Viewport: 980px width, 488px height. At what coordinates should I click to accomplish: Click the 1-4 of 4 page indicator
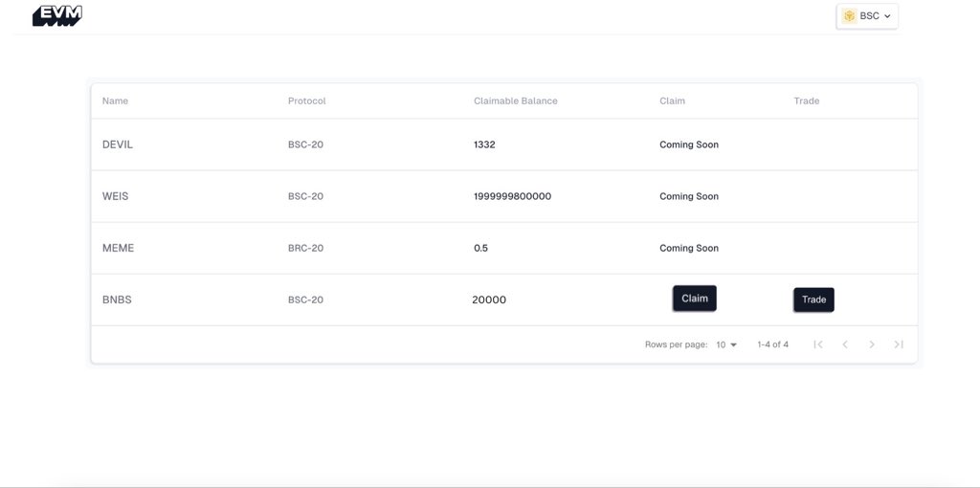click(x=772, y=344)
